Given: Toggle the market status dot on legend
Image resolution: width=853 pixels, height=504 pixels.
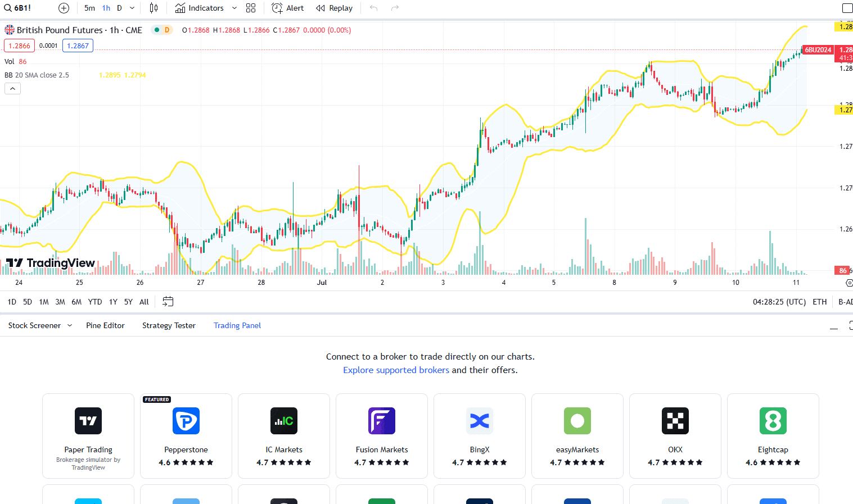Looking at the screenshot, I should coord(156,30).
